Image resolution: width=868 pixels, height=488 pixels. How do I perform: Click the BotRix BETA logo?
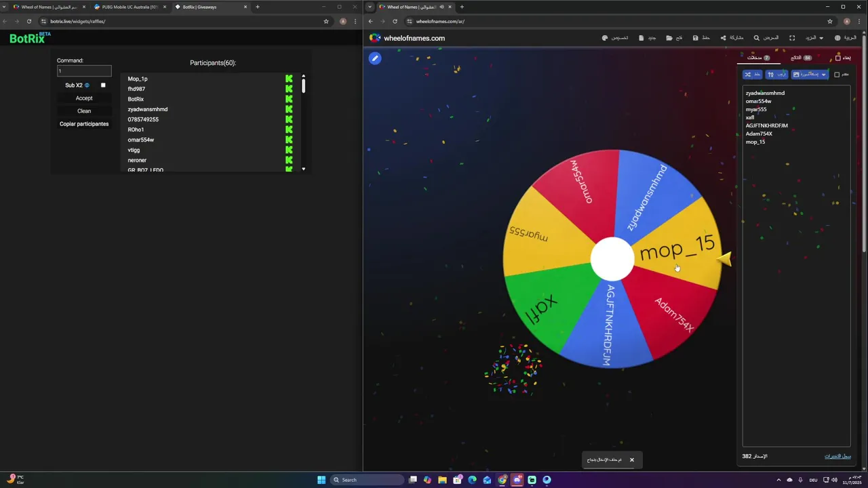click(x=30, y=38)
